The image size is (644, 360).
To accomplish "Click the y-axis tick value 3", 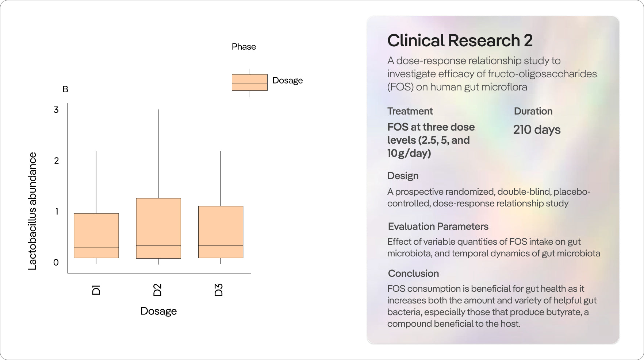I will pos(56,110).
